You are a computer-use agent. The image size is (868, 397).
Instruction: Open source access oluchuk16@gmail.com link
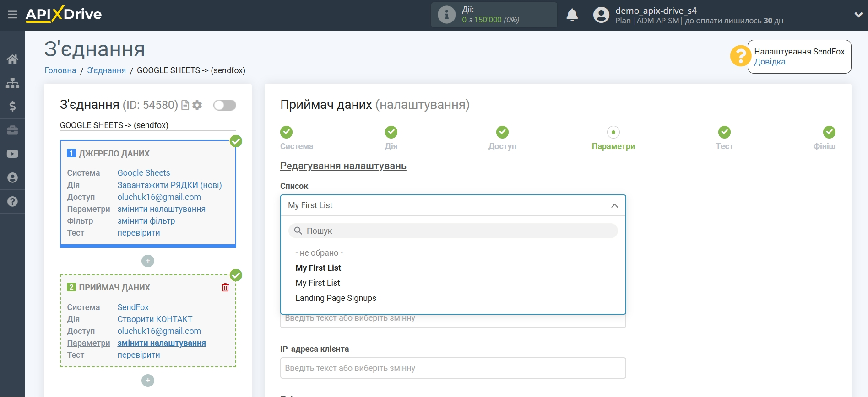click(159, 197)
